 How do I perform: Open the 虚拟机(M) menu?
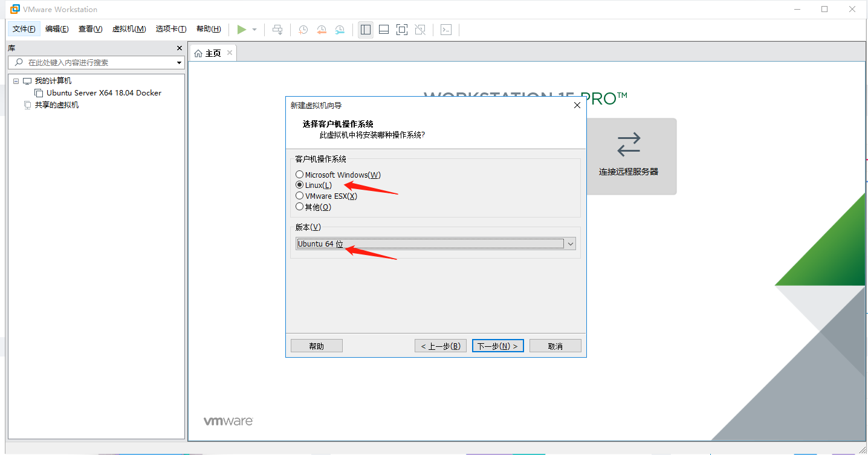pos(129,29)
